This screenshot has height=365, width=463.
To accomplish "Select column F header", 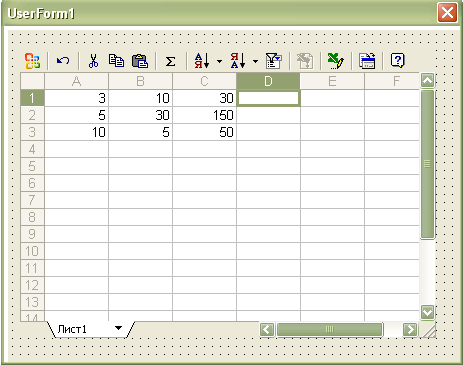I will 392,81.
